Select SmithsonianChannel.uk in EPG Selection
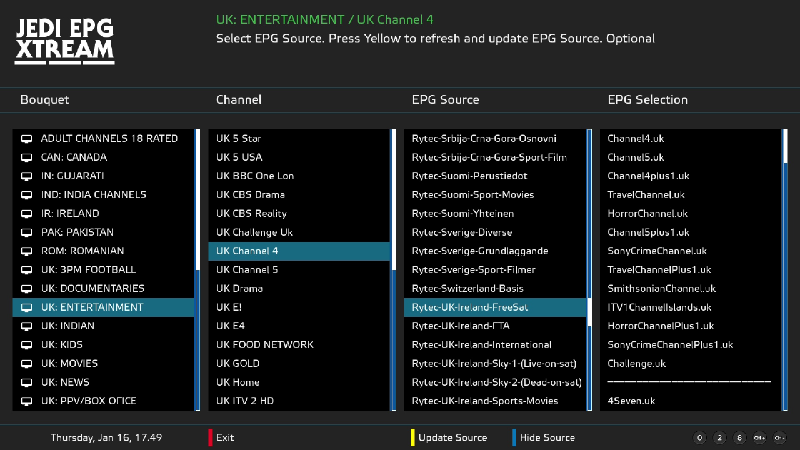800x450 pixels. 691,289
